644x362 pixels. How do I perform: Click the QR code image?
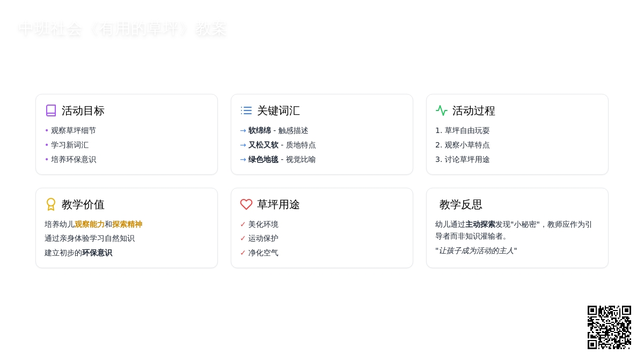tap(609, 327)
